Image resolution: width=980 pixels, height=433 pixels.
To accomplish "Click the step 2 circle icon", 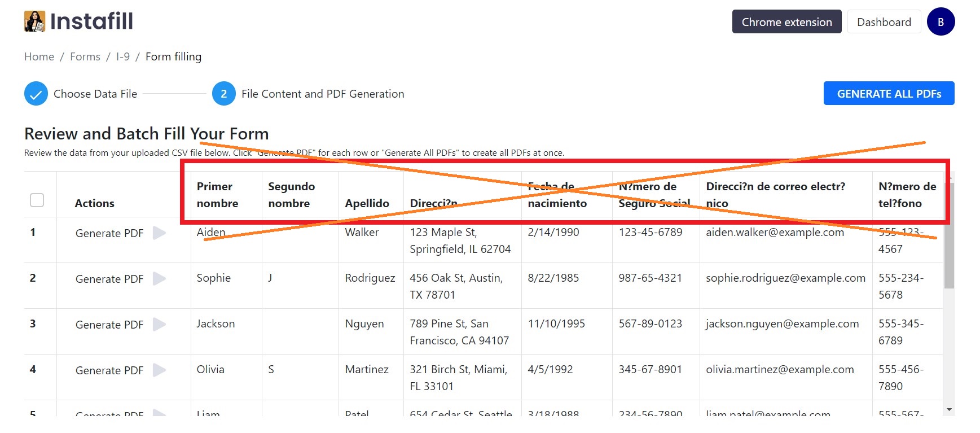I will click(x=223, y=94).
